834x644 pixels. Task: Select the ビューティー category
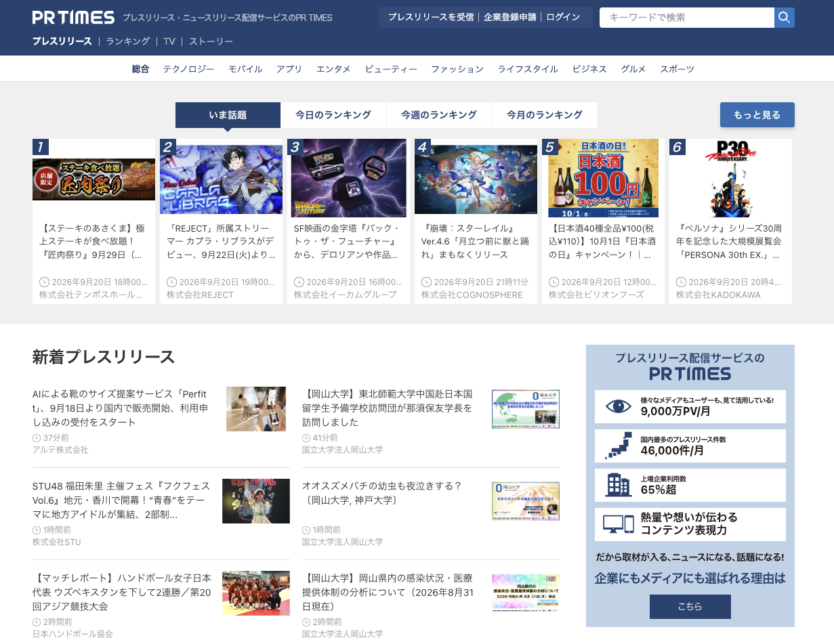[x=391, y=69]
